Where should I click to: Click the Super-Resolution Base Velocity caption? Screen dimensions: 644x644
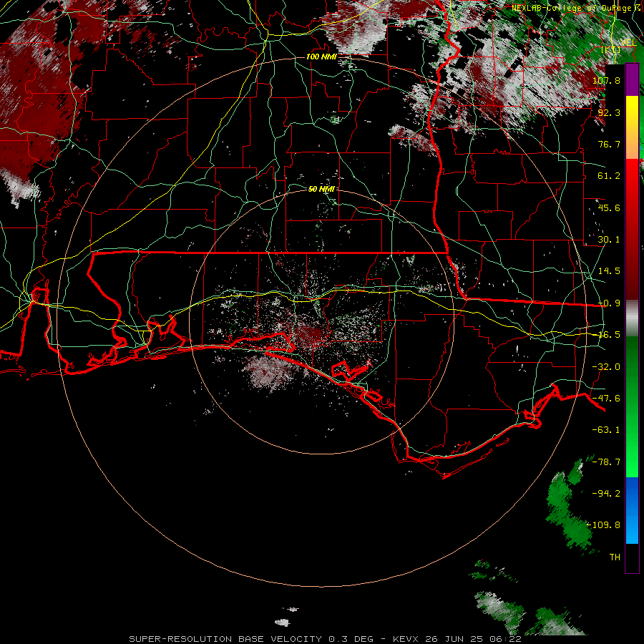[x=325, y=639]
